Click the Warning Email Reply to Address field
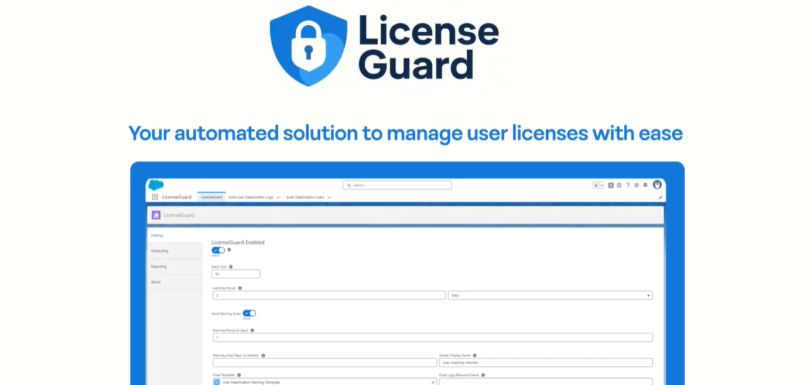The width and height of the screenshot is (810, 385). pos(324,363)
